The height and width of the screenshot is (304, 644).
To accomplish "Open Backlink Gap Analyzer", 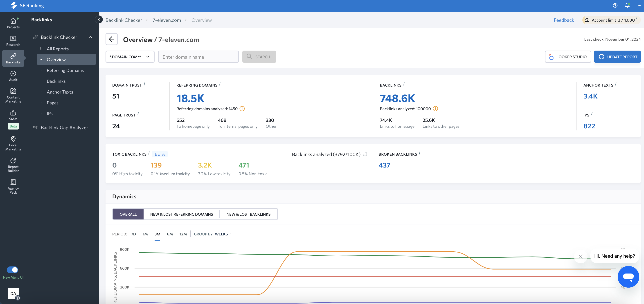I will point(64,128).
